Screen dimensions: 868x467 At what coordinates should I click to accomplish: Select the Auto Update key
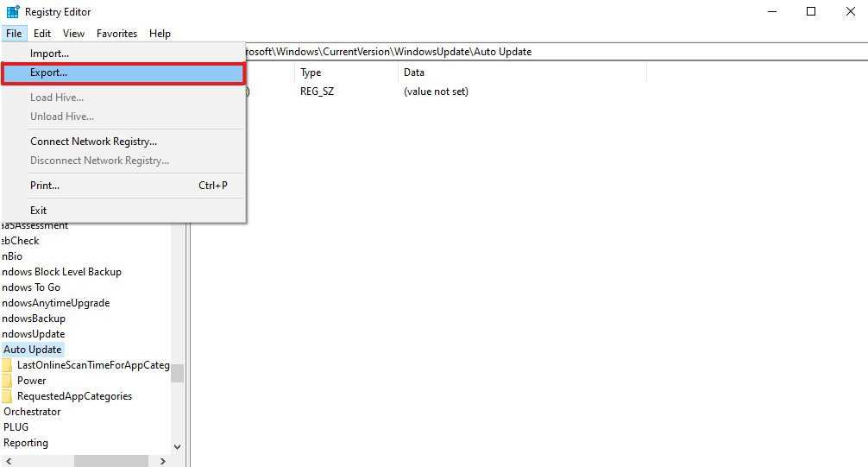33,350
